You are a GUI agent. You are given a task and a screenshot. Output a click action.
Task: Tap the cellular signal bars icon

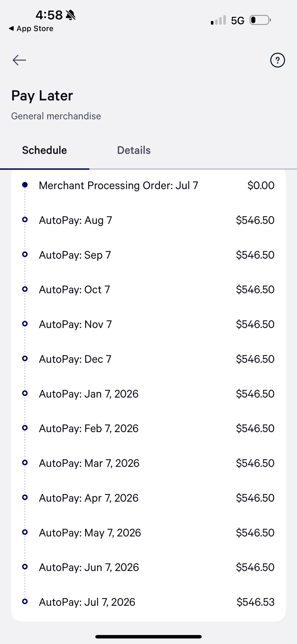[218, 20]
